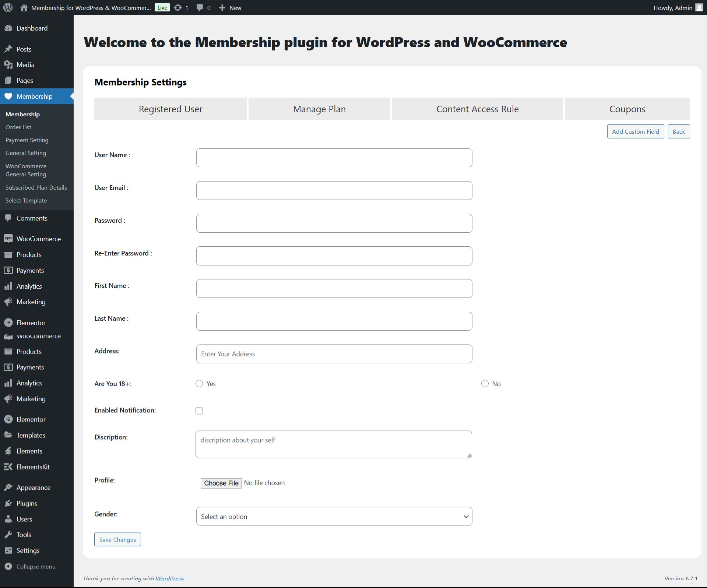Click the Add Custom Field button
Viewport: 707px width, 588px height.
(x=636, y=131)
